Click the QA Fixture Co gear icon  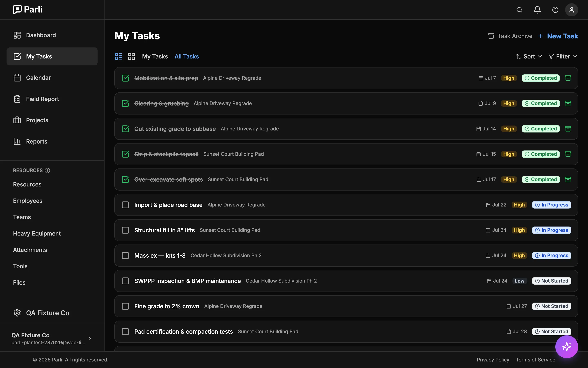(x=17, y=313)
